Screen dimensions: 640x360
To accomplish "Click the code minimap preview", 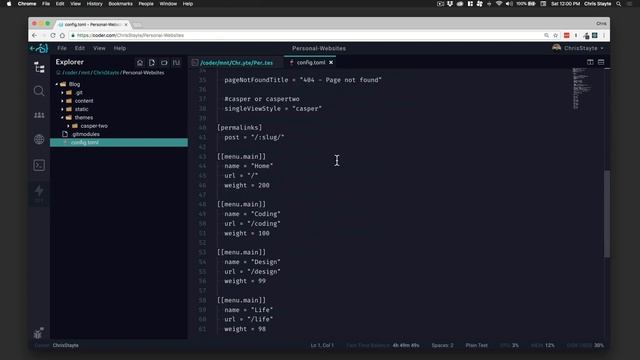I will 581,89.
